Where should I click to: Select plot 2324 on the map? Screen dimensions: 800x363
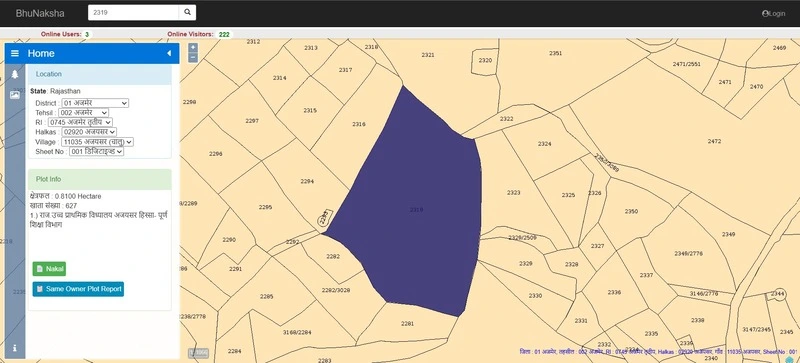tap(545, 143)
